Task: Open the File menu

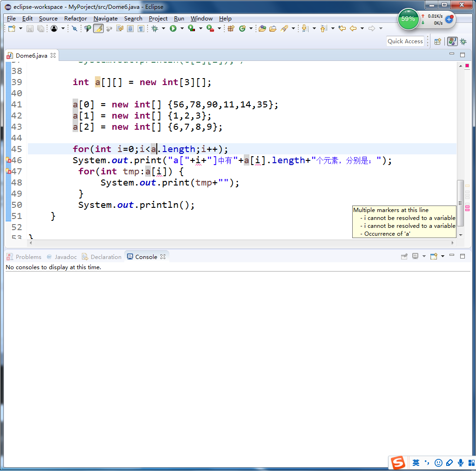Action: (11, 19)
